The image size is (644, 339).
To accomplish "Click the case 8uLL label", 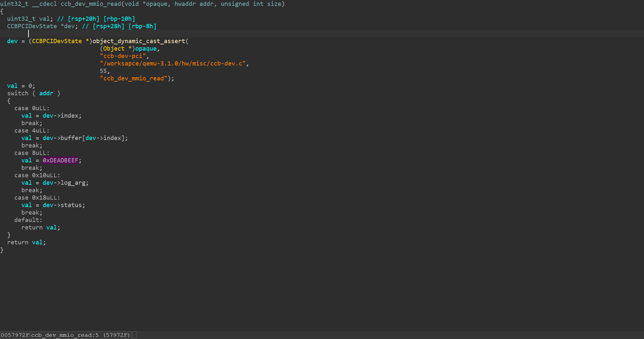I will [x=32, y=153].
